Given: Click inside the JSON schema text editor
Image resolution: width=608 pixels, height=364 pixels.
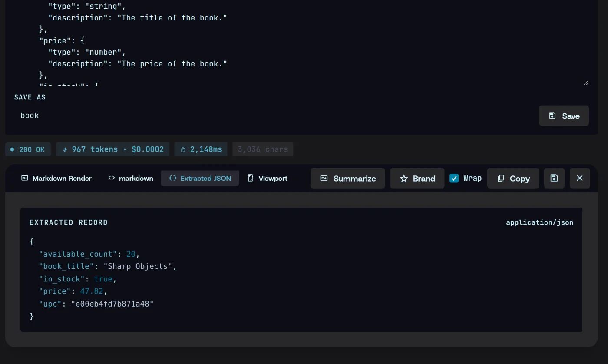Looking at the screenshot, I should (x=300, y=43).
